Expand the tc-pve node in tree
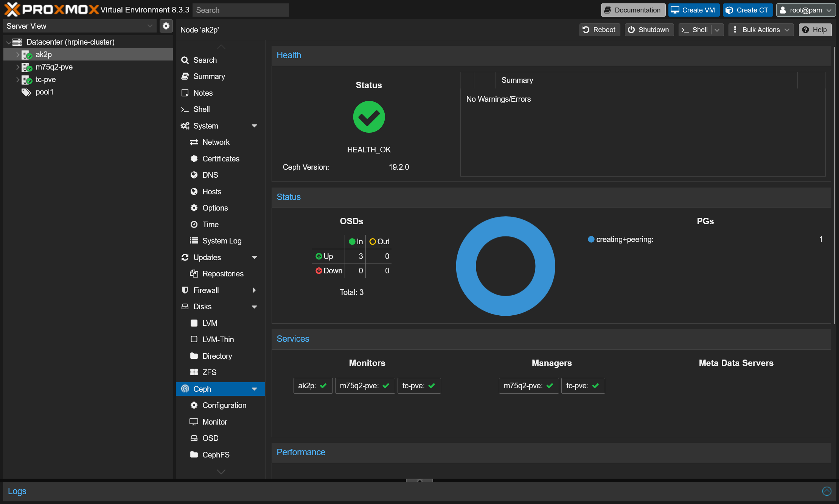This screenshot has height=504, width=839. click(17, 79)
